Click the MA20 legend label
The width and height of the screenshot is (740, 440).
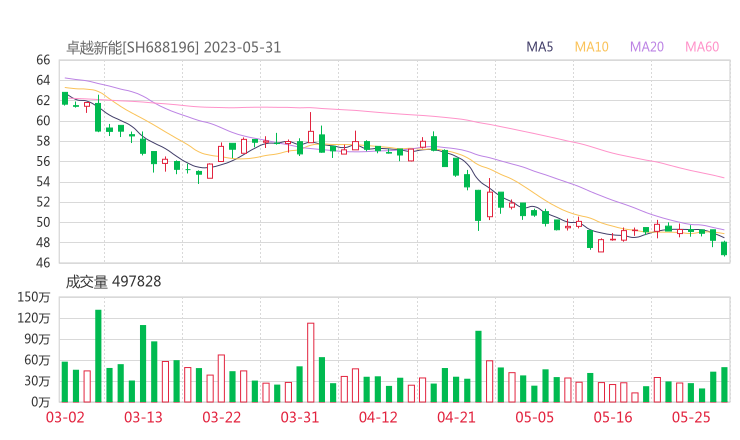tap(647, 47)
